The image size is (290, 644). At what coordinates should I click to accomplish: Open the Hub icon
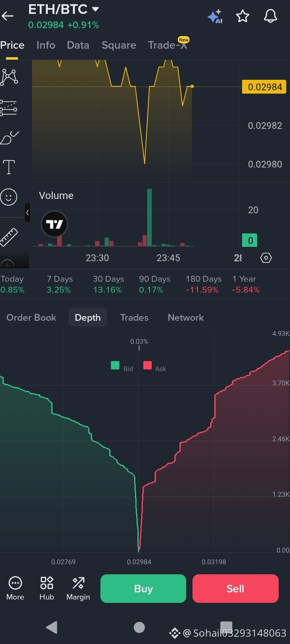pos(47,588)
